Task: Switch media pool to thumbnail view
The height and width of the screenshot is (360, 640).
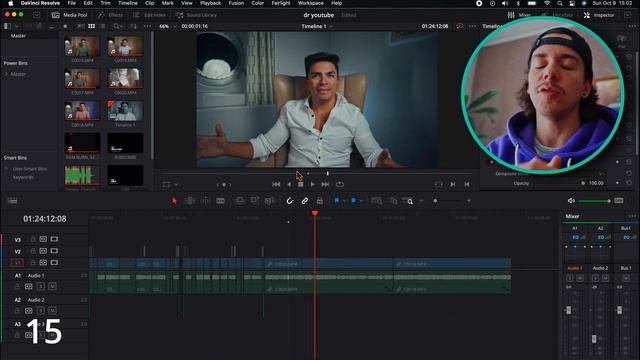Action: [x=92, y=26]
